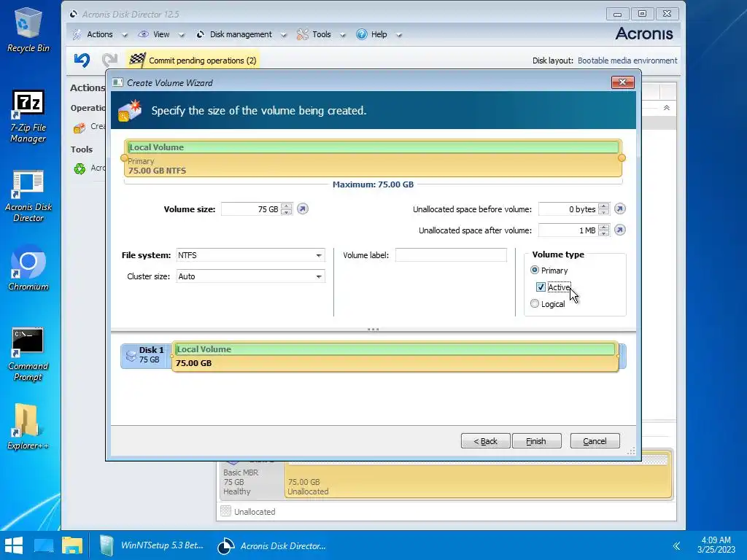Uncheck the Active checkbox
Image resolution: width=747 pixels, height=560 pixels.
pos(541,287)
